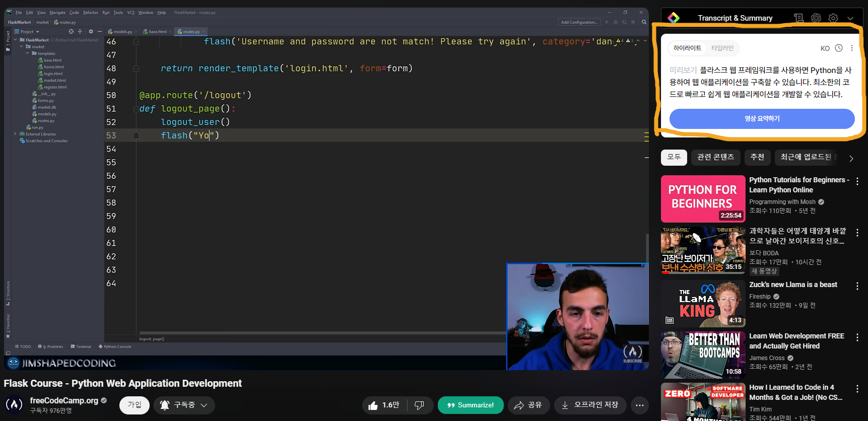The image size is (868, 421).
Task: Open the Llama King video thumbnail
Action: tap(703, 304)
